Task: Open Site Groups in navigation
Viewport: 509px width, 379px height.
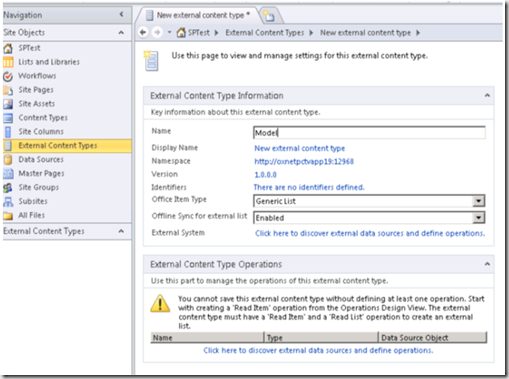Action: click(39, 187)
